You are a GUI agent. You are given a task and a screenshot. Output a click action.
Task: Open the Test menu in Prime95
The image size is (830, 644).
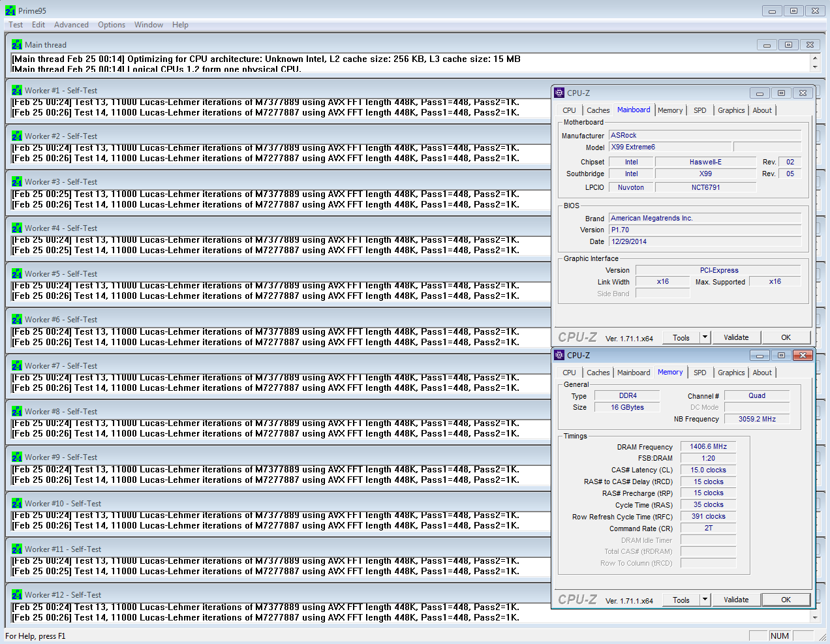point(16,25)
